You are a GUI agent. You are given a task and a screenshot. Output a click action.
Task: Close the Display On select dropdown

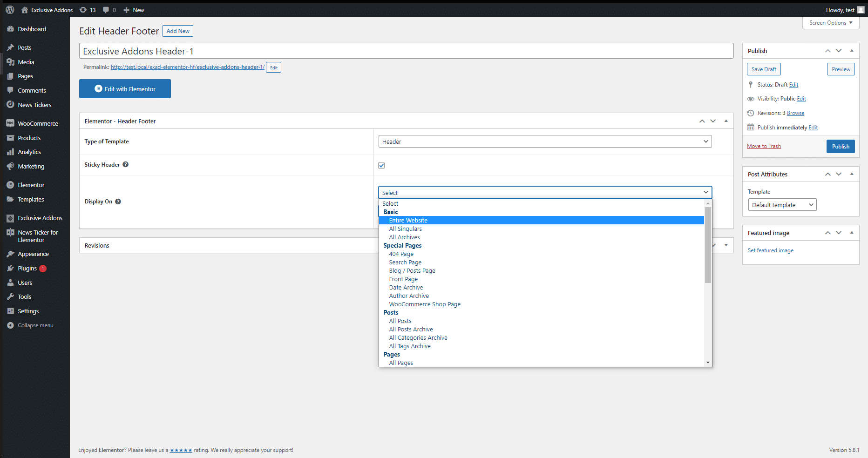coord(545,192)
